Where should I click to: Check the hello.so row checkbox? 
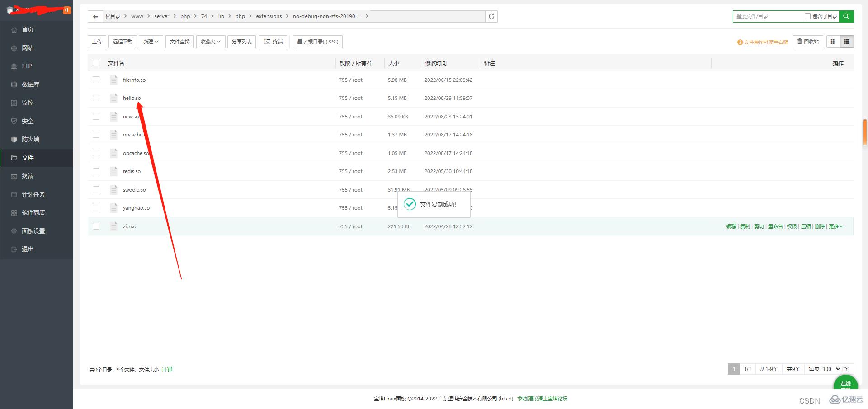coord(96,98)
